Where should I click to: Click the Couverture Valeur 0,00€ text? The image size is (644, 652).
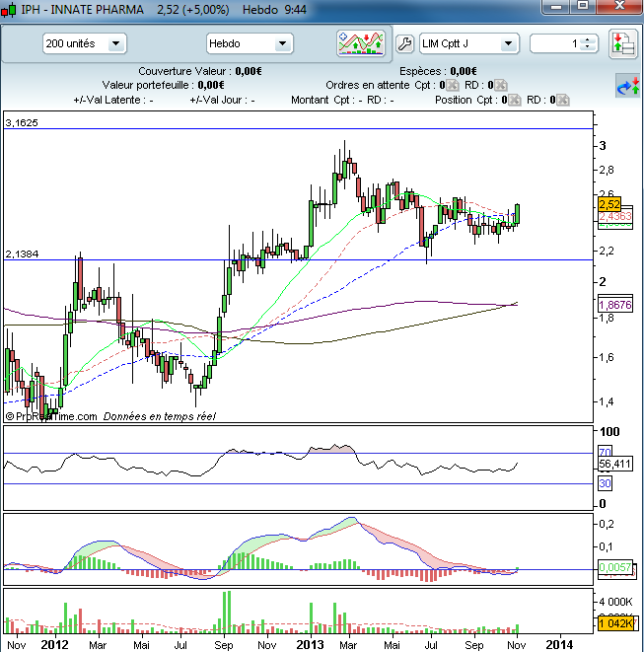[200, 72]
